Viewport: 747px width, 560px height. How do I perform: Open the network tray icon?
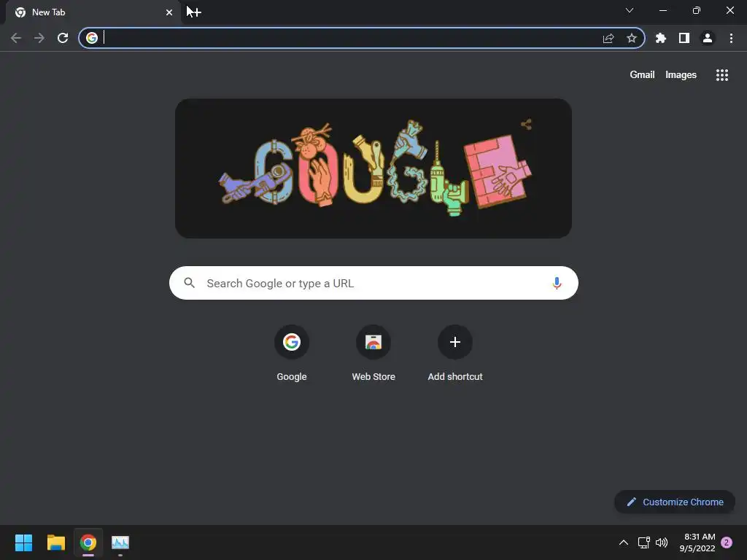(x=643, y=542)
